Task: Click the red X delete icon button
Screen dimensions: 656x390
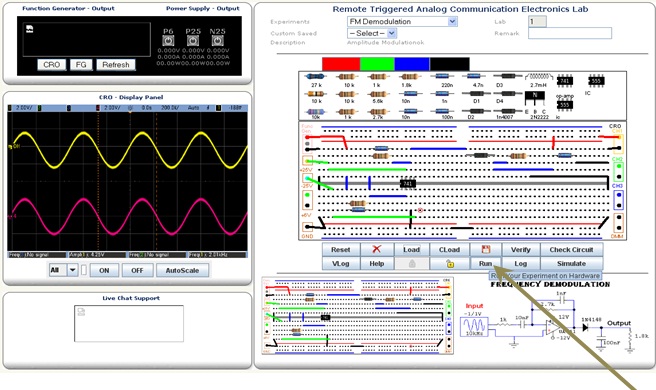Action: (377, 249)
